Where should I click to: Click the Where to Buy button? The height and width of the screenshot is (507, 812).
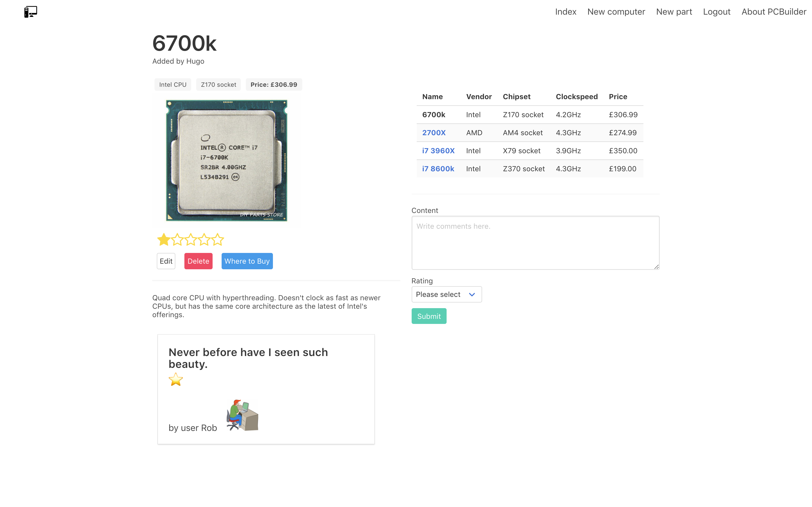(x=247, y=261)
